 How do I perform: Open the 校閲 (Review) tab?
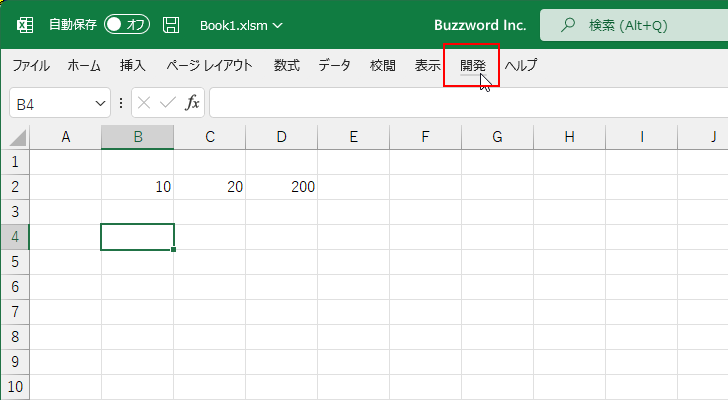click(x=383, y=65)
